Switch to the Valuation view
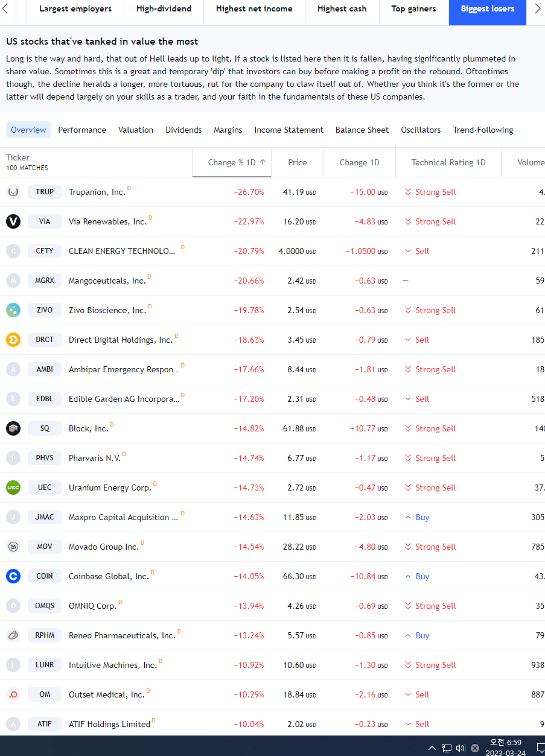The height and width of the screenshot is (756, 545). point(136,130)
